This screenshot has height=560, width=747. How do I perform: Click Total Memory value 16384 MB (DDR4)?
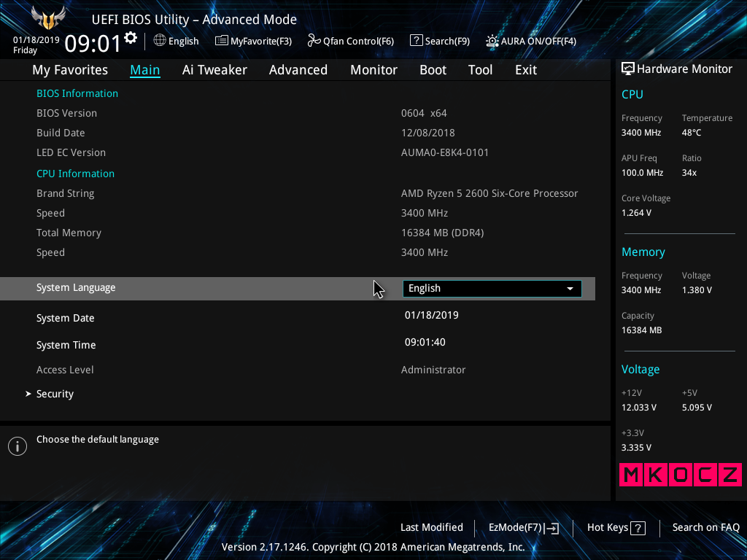443,233
